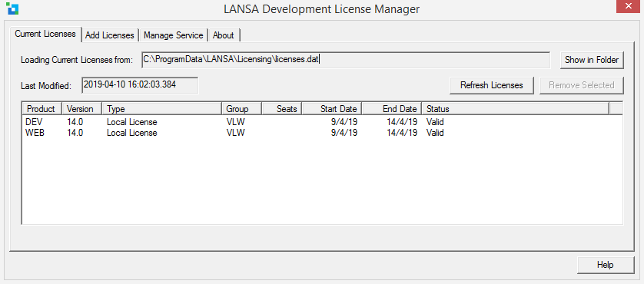The height and width of the screenshot is (284, 644).
Task: Click Valid status in the WEB row
Action: 435,133
